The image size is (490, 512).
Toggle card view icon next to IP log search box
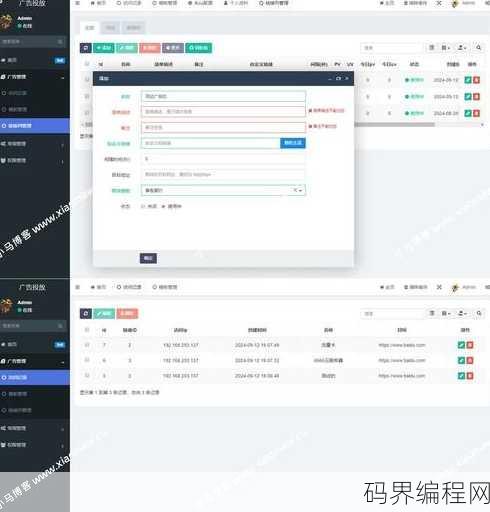click(x=432, y=313)
